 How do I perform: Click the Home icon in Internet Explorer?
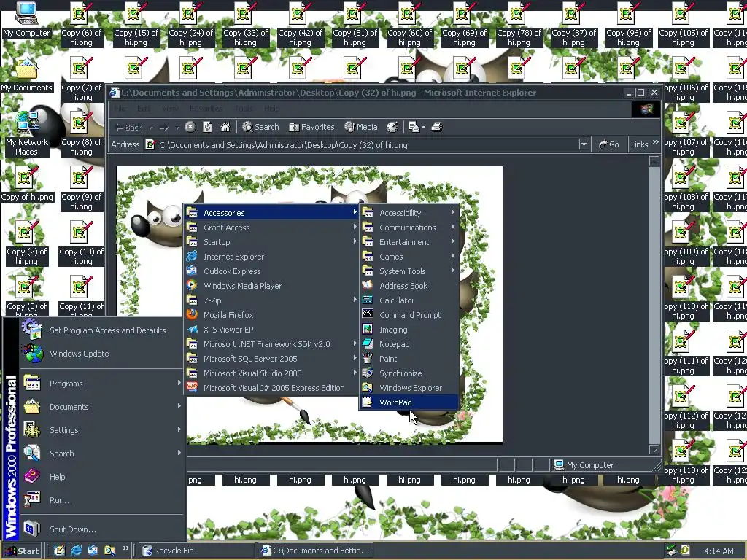coord(225,127)
